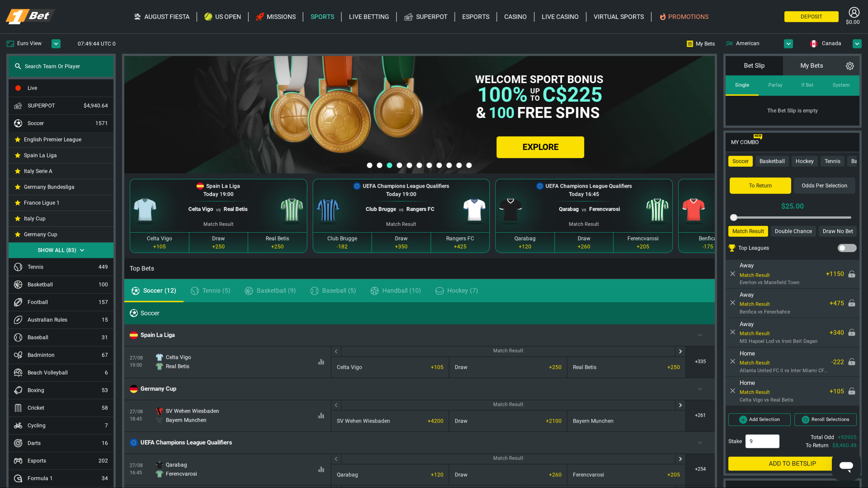Expand the SHOW ALL (83) sports list
The width and height of the screenshot is (868, 488).
click(x=61, y=250)
